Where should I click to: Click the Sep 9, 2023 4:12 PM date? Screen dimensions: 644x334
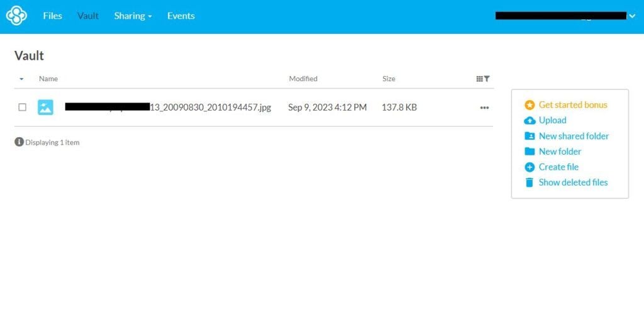coord(327,107)
